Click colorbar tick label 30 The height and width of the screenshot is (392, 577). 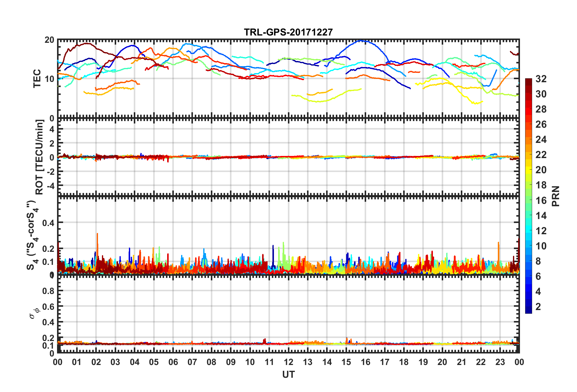(541, 94)
